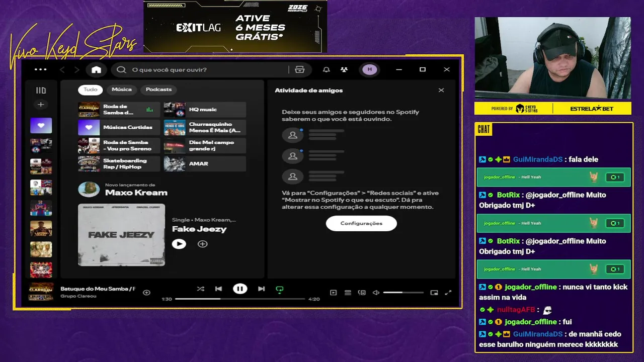Open the profile avatar H menu
Image resolution: width=644 pixels, height=362 pixels.
(x=370, y=69)
